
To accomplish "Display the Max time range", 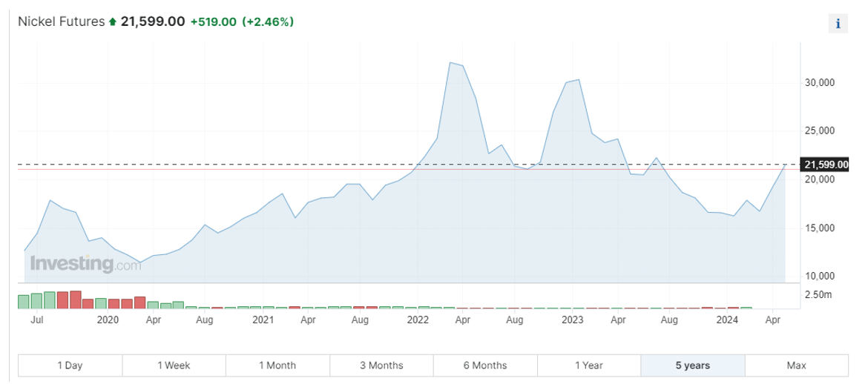I will tap(796, 365).
